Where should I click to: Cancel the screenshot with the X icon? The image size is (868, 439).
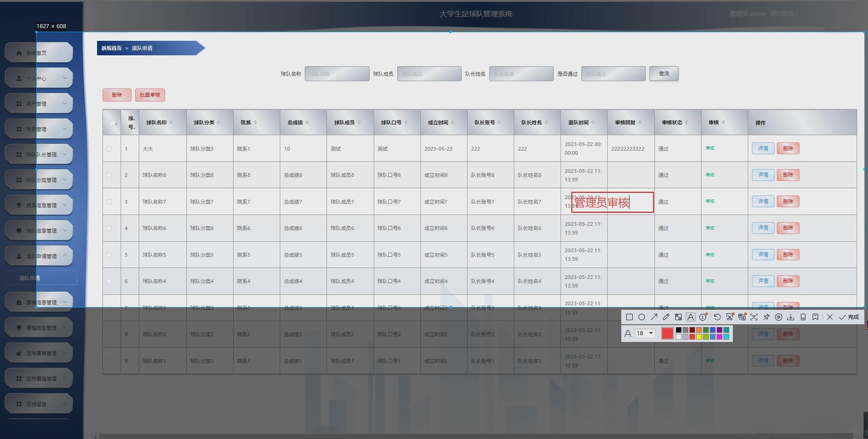click(830, 317)
